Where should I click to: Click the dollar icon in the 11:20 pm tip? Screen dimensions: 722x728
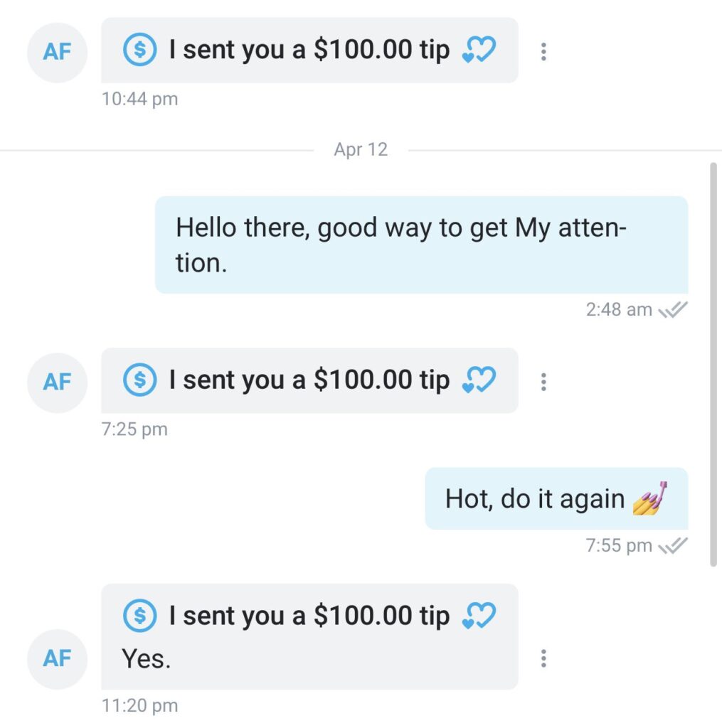pos(139,615)
